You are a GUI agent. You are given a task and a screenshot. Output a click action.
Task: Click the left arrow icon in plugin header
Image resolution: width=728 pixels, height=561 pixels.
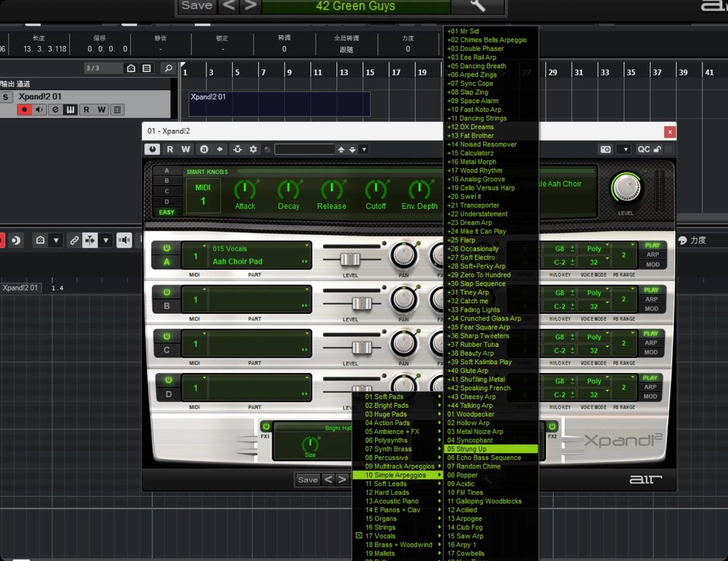[220, 149]
